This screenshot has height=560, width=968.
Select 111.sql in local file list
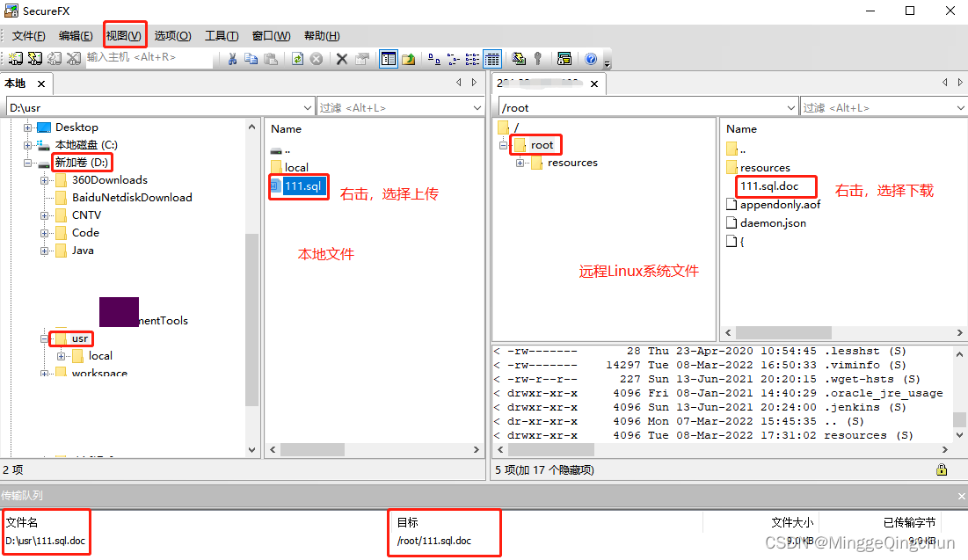(x=302, y=185)
